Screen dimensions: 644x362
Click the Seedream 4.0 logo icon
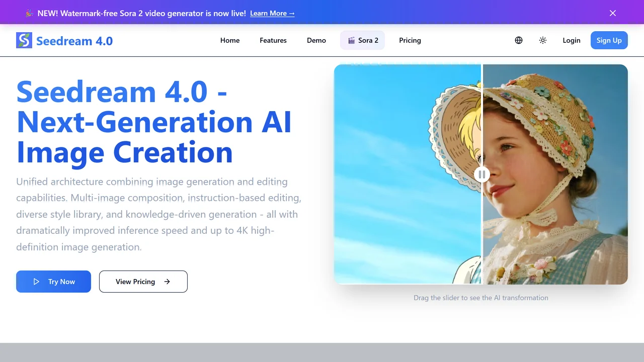(x=24, y=40)
